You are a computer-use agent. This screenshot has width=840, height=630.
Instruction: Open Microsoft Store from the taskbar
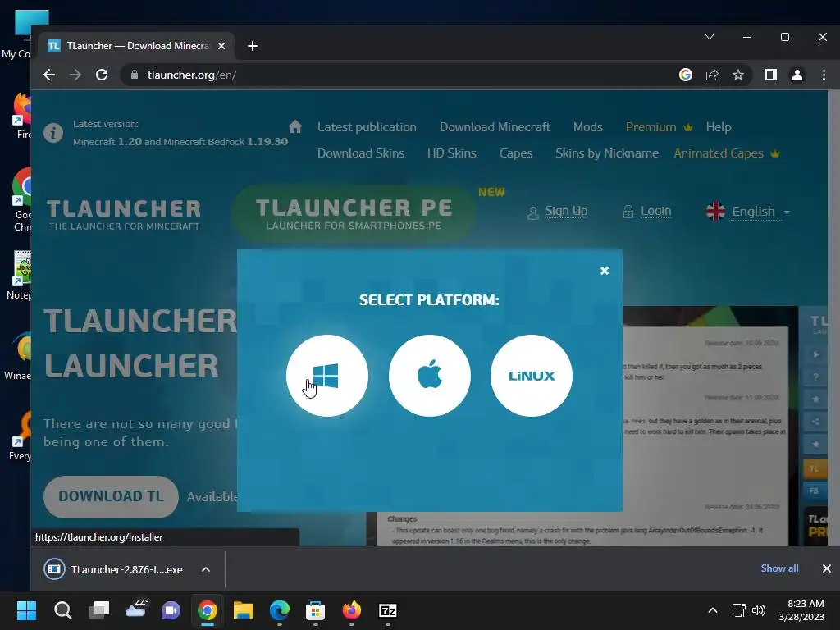pos(316,610)
